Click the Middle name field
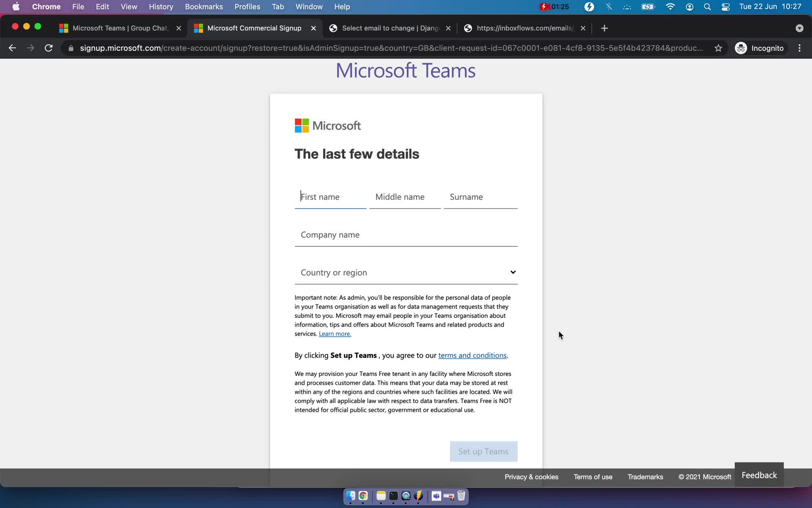Screen dimensions: 812x508 (405, 197)
